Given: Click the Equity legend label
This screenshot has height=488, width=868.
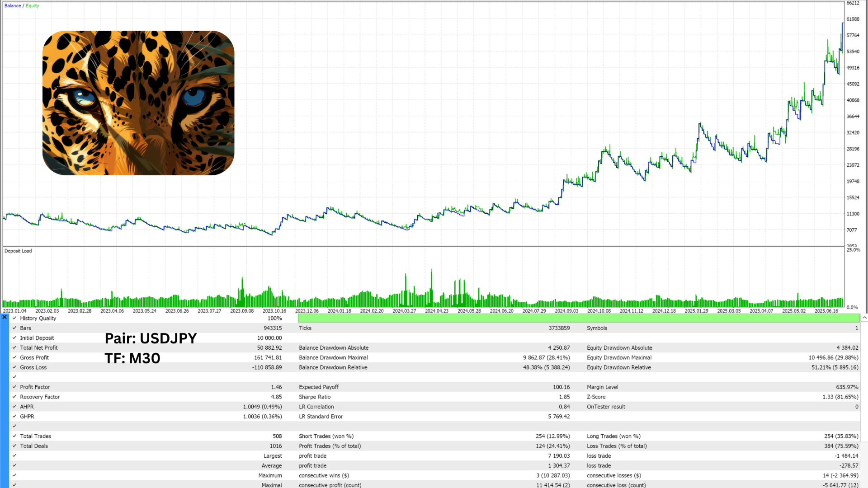Looking at the screenshot, I should click(33, 6).
